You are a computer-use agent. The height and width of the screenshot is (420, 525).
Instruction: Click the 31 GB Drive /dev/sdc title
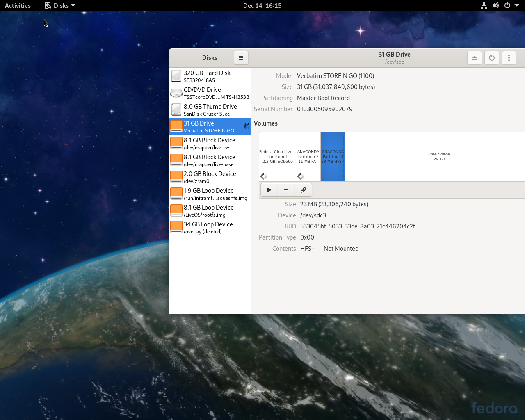click(x=395, y=58)
